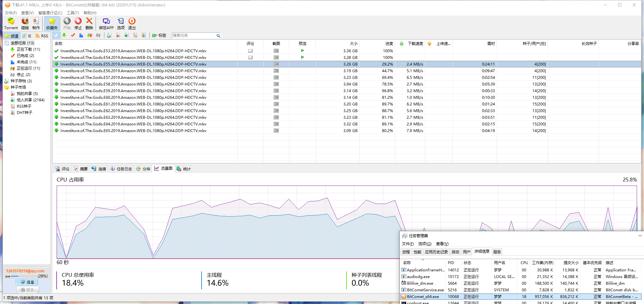Filter by incomplete (blue shape) in filter bar
The width and height of the screenshot is (644, 304).
(81, 35)
